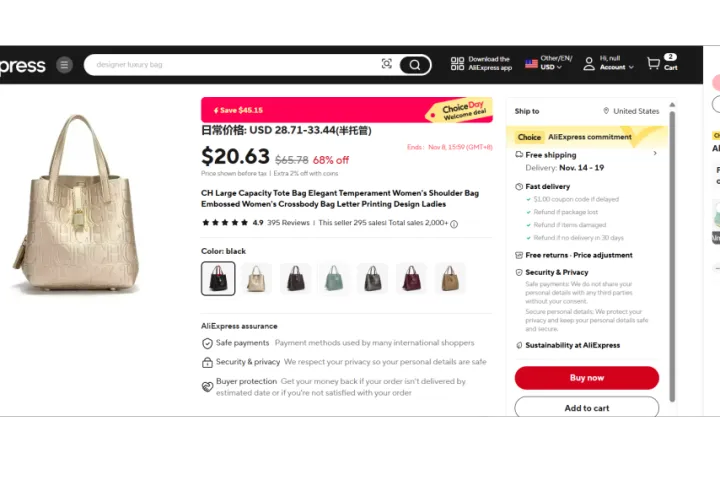Open the 395 Reviews link

288,223
